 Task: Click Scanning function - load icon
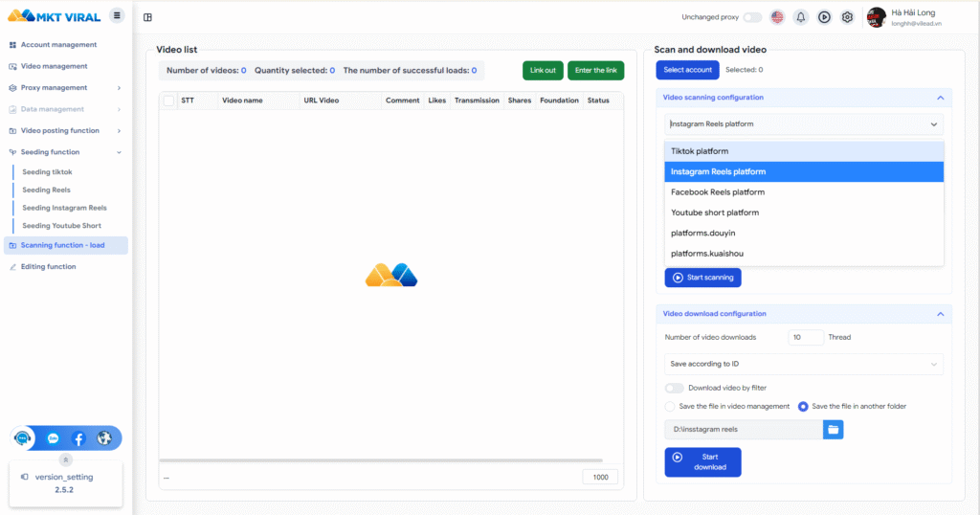coord(12,246)
